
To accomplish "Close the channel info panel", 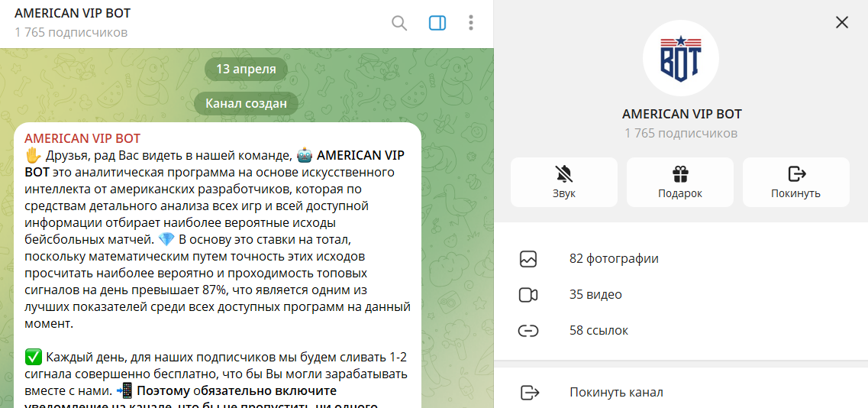I will click(841, 22).
